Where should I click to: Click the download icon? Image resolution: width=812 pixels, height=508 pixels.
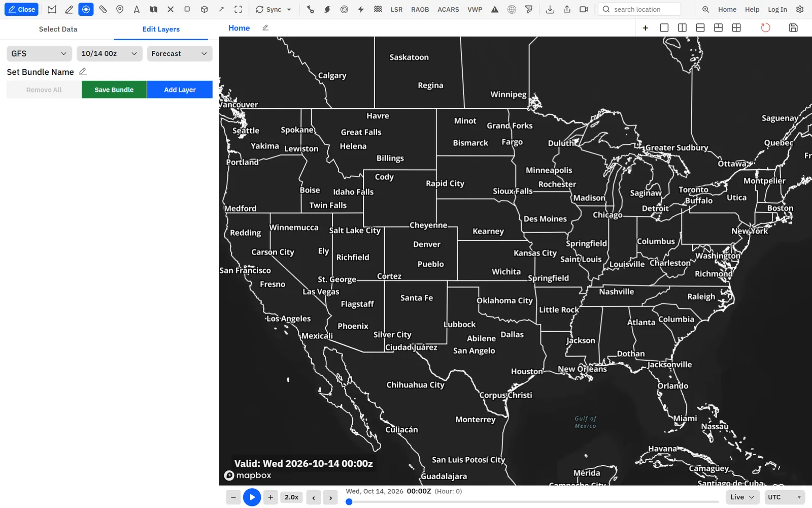click(550, 9)
